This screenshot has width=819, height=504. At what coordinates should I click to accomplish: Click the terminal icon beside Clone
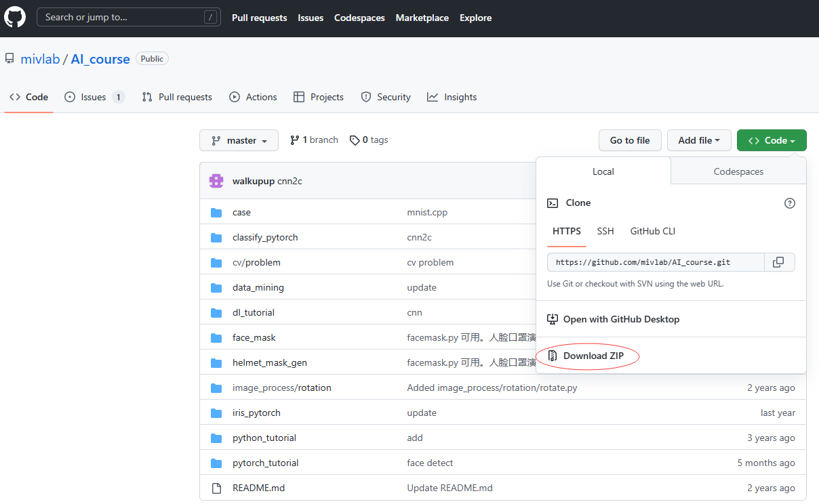(553, 203)
